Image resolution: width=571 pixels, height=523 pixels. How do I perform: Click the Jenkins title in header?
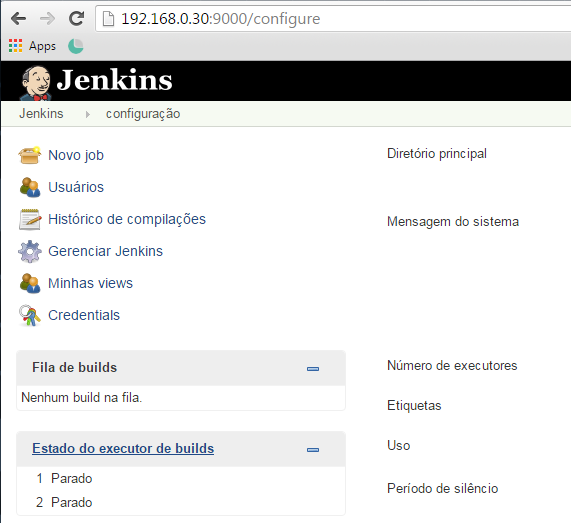(115, 80)
